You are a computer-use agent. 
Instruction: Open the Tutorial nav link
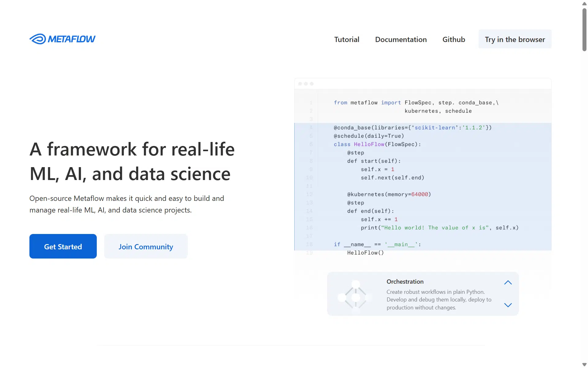click(347, 39)
